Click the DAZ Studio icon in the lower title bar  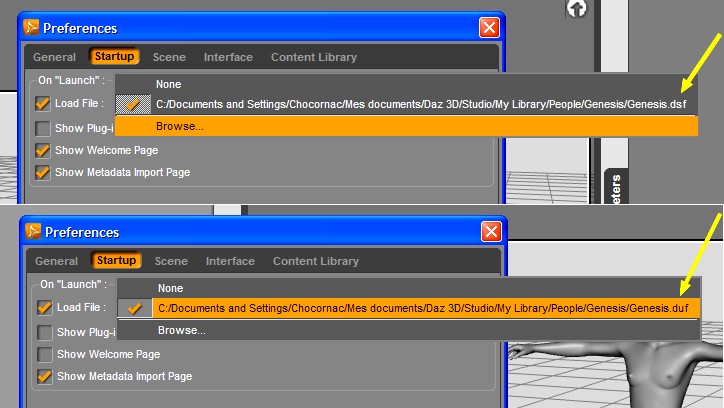click(x=33, y=231)
